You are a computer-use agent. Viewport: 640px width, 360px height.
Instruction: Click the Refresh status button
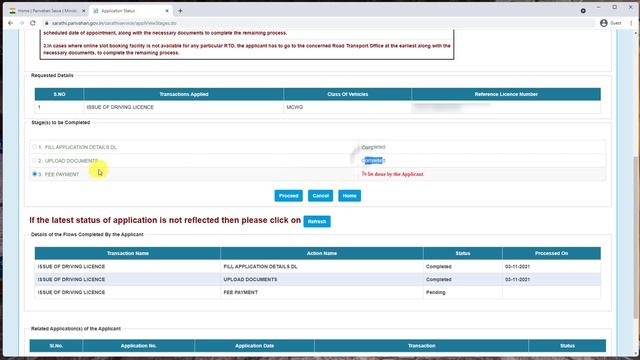(317, 222)
